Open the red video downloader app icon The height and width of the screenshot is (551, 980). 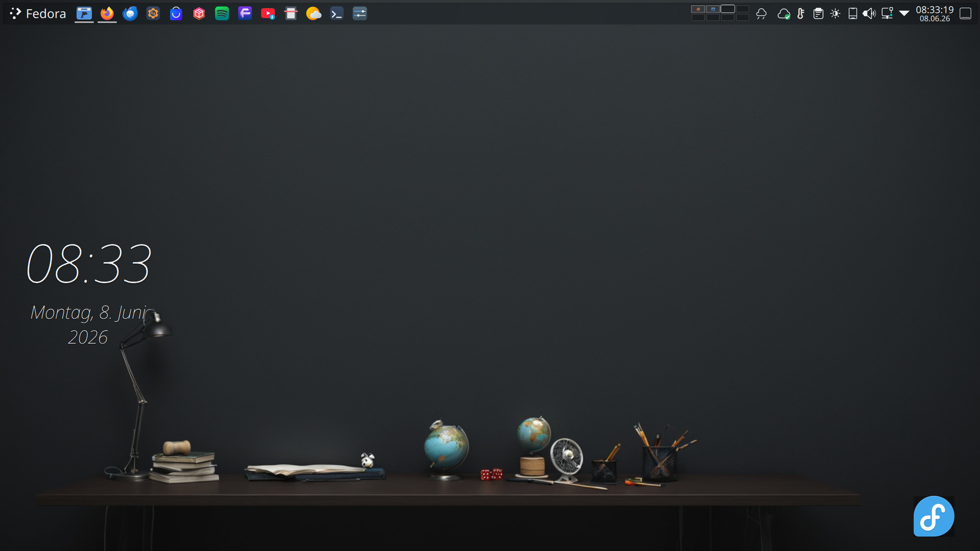268,14
